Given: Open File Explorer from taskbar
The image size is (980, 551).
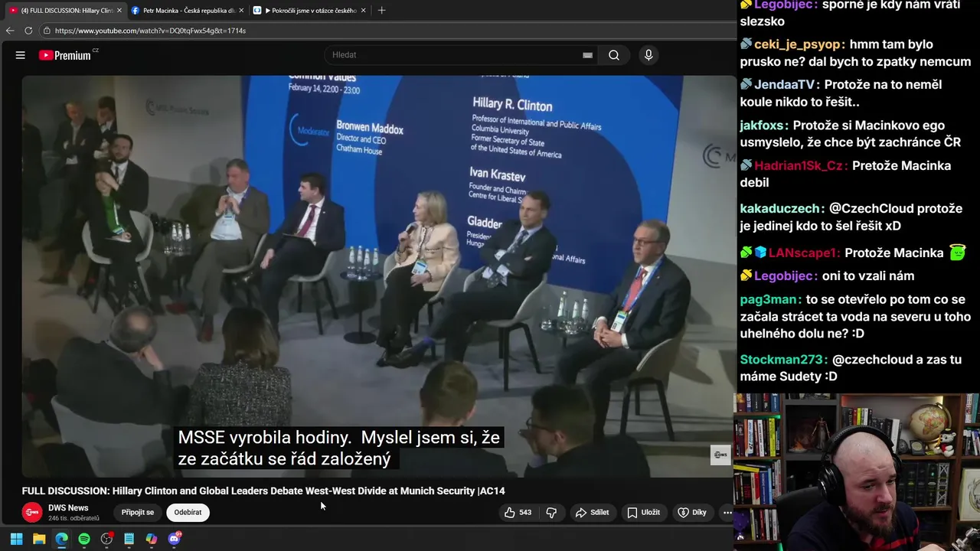Looking at the screenshot, I should [x=39, y=539].
